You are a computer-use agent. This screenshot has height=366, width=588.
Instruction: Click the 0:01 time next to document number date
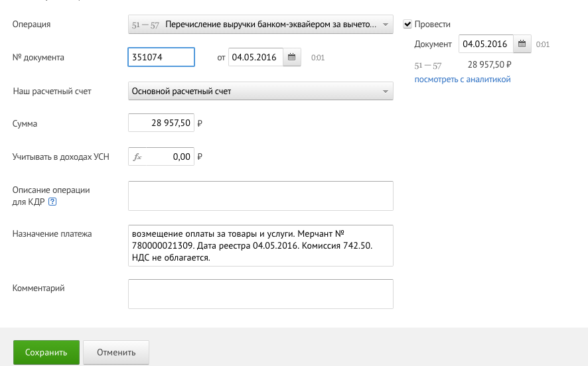pyautogui.click(x=318, y=58)
